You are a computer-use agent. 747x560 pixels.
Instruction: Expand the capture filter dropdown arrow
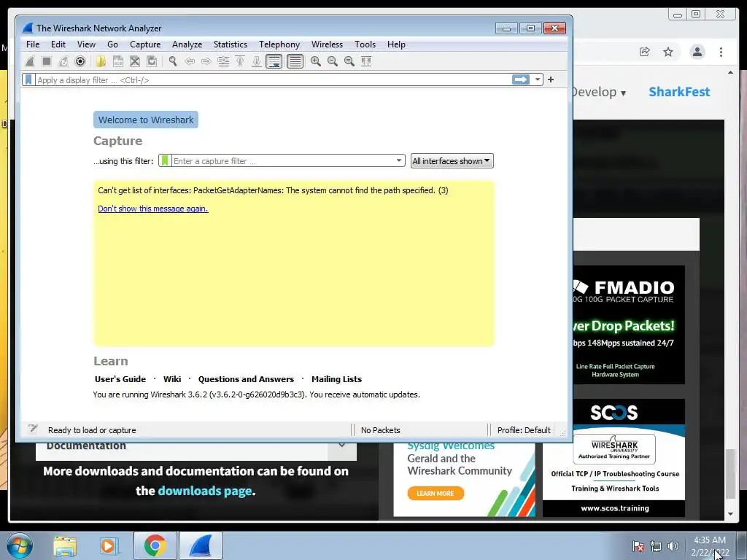click(x=399, y=160)
